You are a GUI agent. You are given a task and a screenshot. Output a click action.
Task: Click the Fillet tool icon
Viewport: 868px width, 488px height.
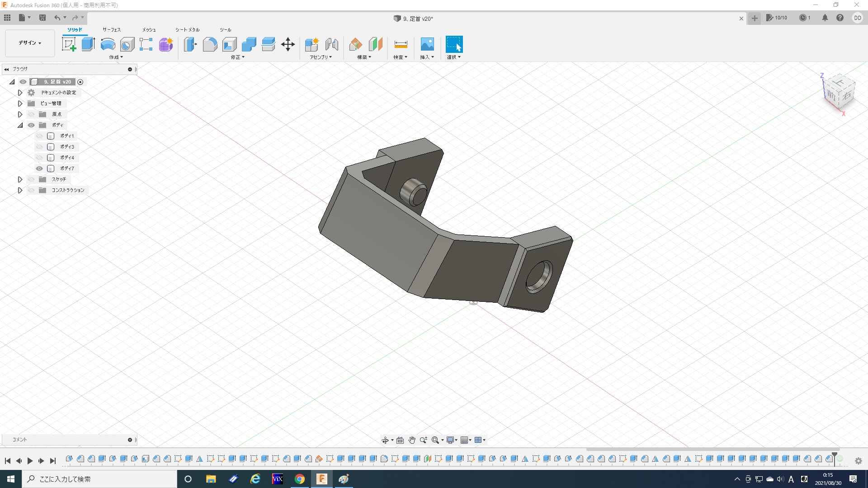pyautogui.click(x=210, y=44)
